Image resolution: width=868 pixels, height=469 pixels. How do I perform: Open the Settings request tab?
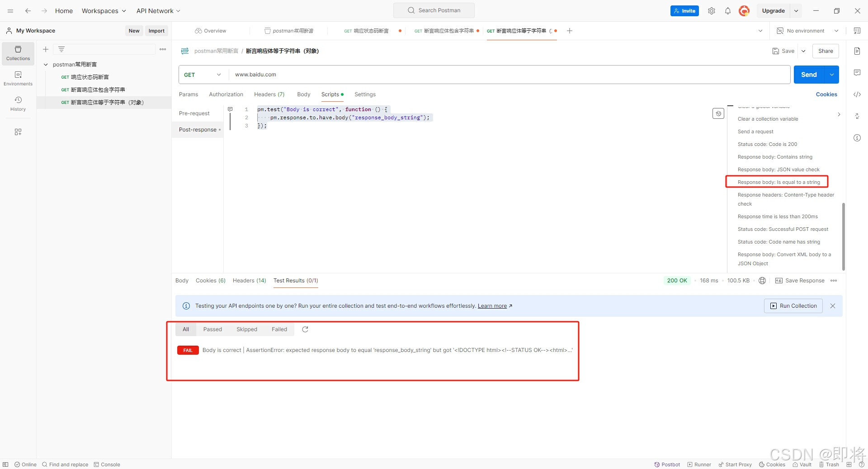pos(365,94)
